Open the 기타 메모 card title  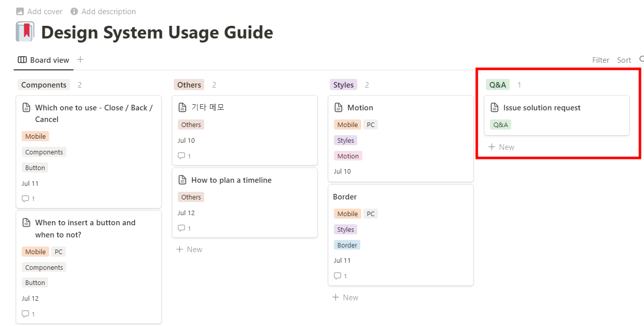click(x=208, y=108)
